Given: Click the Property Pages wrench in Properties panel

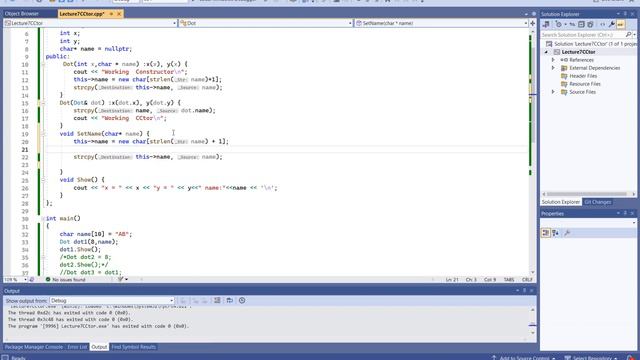Looking at the screenshot, I should (x=567, y=233).
